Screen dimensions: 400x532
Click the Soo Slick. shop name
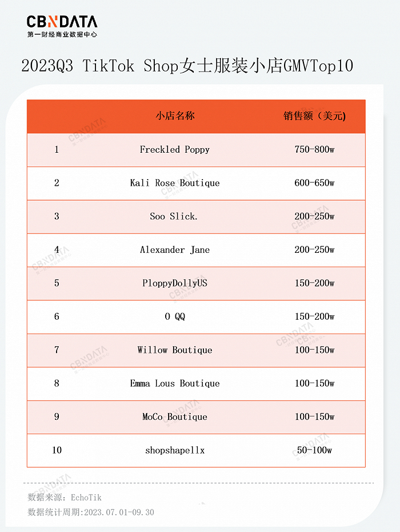click(x=175, y=216)
